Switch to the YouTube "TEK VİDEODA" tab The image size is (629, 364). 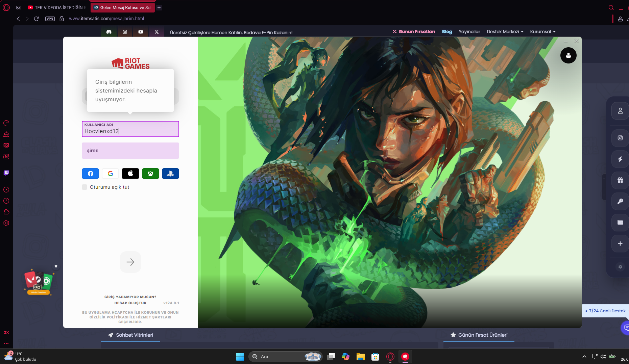pyautogui.click(x=57, y=7)
